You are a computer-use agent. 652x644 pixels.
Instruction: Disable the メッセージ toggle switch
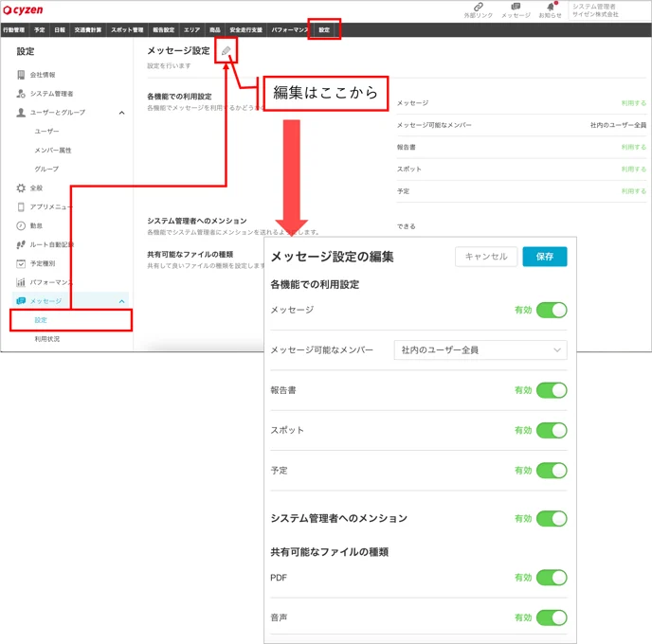click(552, 310)
